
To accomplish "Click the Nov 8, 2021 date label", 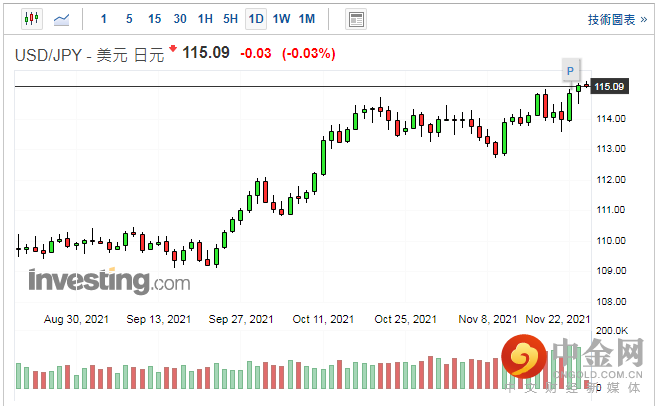I will pos(489,319).
